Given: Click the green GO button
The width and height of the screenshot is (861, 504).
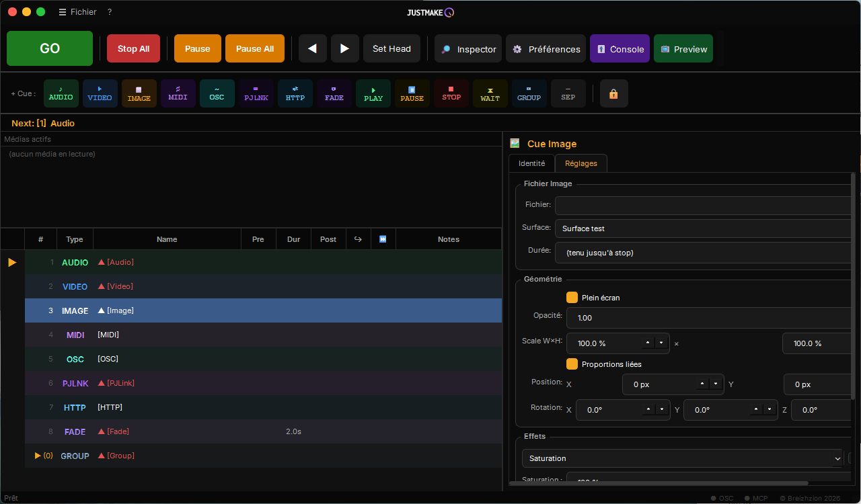Looking at the screenshot, I should click(x=50, y=48).
